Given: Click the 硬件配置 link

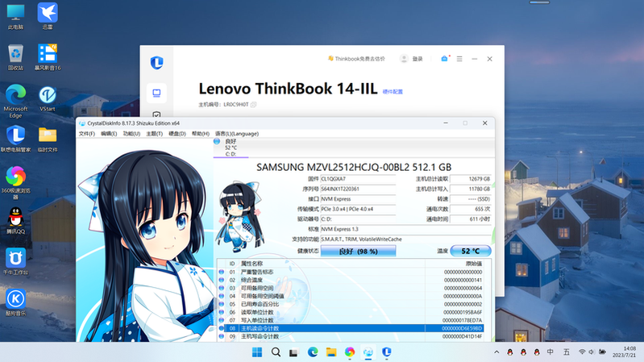Looking at the screenshot, I should coord(393,92).
